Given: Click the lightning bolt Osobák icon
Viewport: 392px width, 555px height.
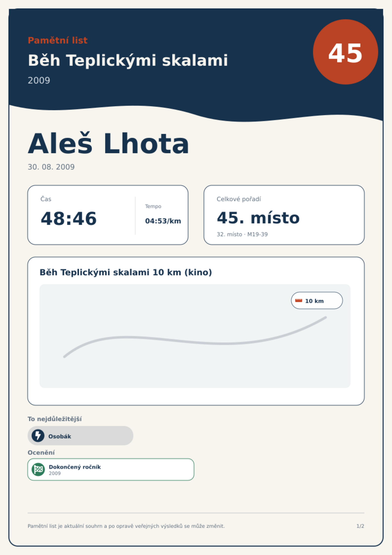Looking at the screenshot, I should tap(38, 436).
